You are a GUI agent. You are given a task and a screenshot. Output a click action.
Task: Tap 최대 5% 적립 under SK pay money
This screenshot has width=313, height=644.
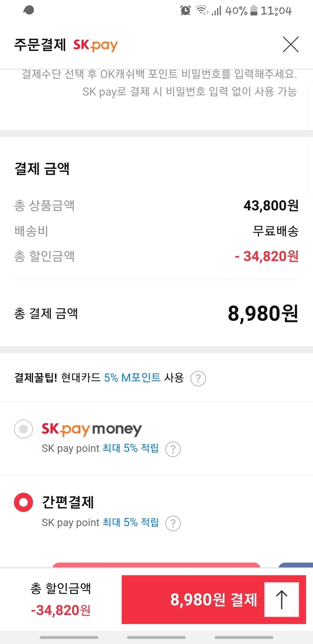(x=130, y=448)
